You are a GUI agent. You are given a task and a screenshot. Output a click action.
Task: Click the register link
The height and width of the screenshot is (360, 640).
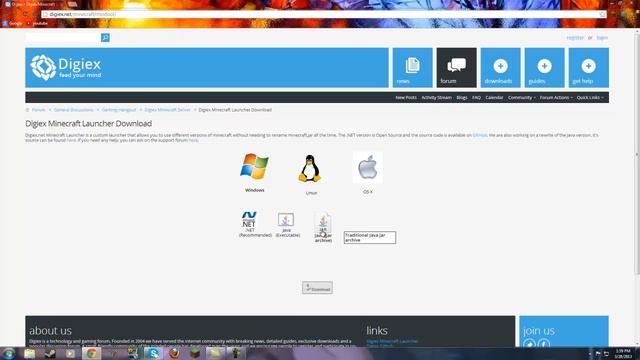point(575,38)
